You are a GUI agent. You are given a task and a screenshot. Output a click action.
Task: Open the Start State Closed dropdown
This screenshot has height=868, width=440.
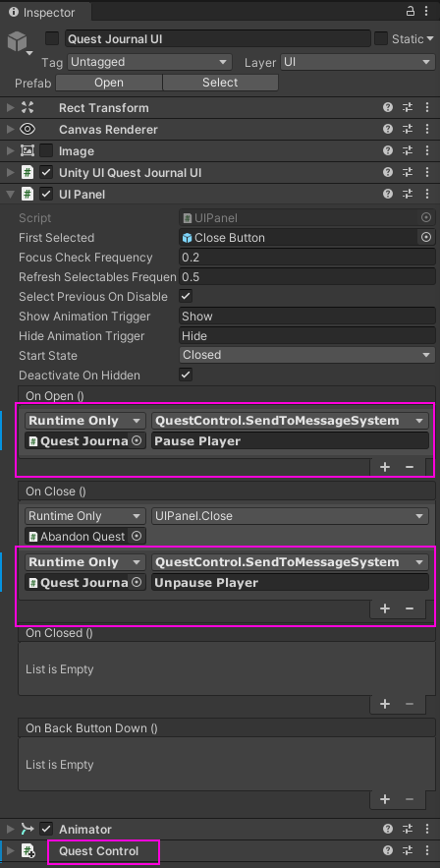click(307, 355)
